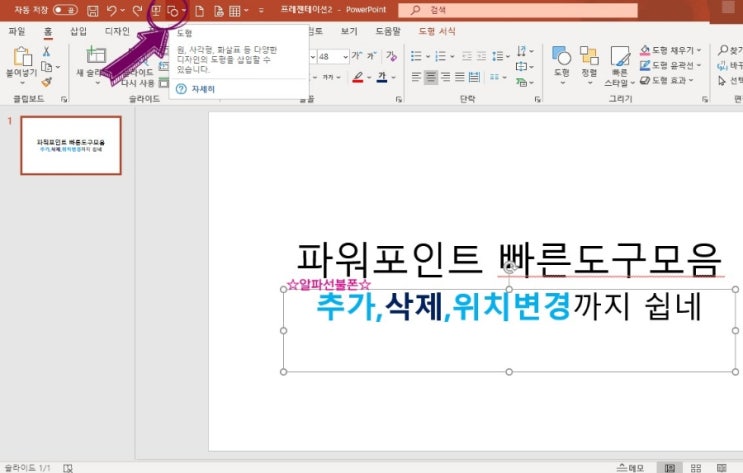Click the Bullets list icon
The height and width of the screenshot is (473, 743).
click(416, 56)
